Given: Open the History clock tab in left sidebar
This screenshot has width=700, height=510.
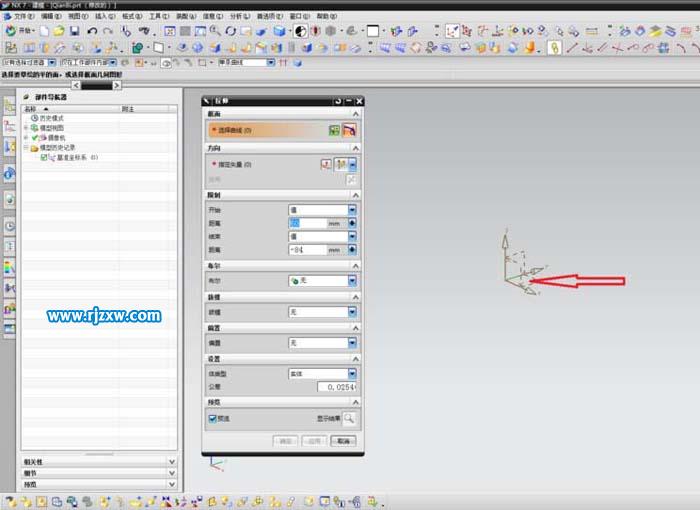Looking at the screenshot, I should (9, 226).
